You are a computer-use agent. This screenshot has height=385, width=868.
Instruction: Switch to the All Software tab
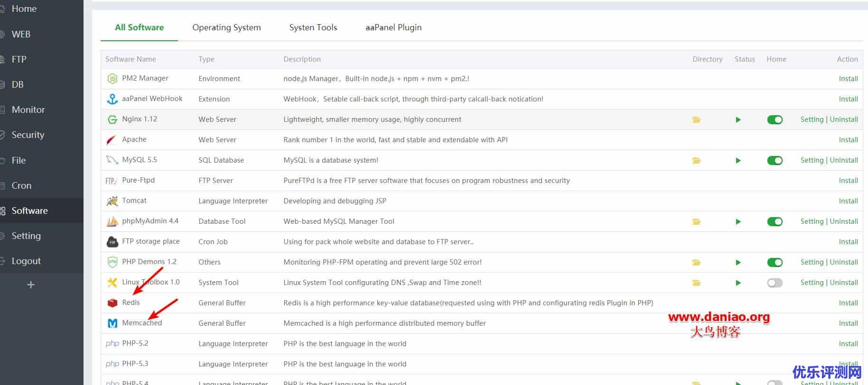[x=139, y=27]
